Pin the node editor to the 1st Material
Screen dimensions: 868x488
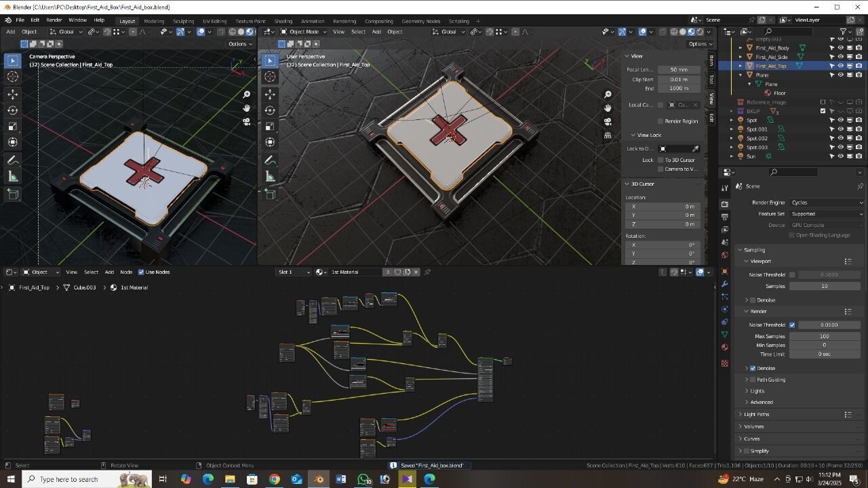(x=427, y=272)
